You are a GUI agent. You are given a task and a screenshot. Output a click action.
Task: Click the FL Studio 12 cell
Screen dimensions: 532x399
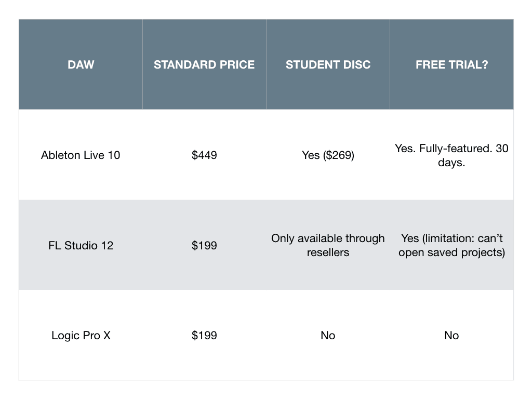[x=81, y=245]
